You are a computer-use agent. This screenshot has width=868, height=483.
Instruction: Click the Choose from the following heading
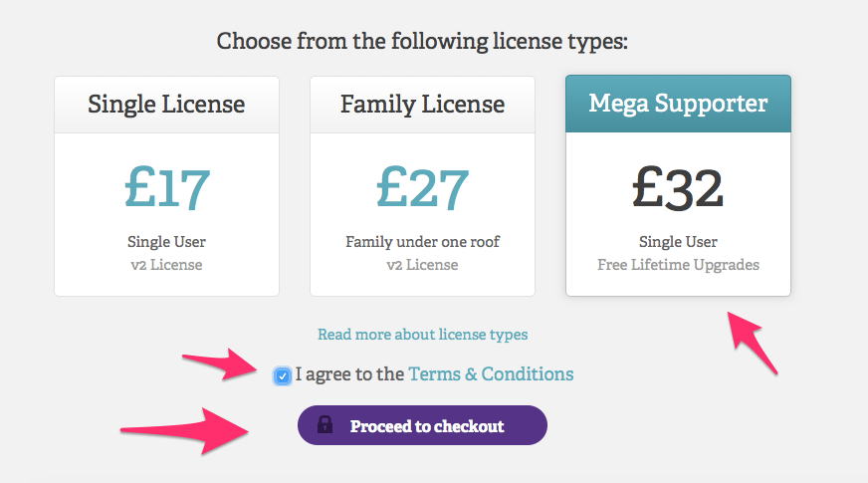coord(423,42)
